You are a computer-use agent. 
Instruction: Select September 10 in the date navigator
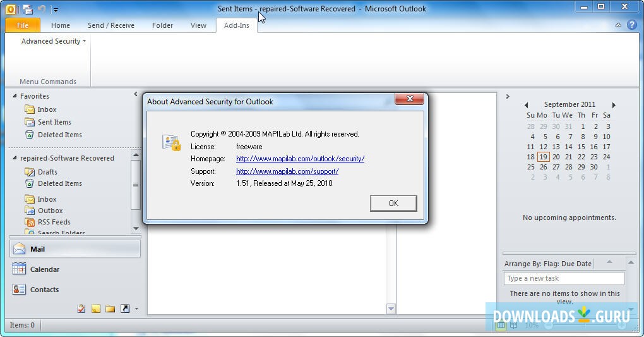606,137
